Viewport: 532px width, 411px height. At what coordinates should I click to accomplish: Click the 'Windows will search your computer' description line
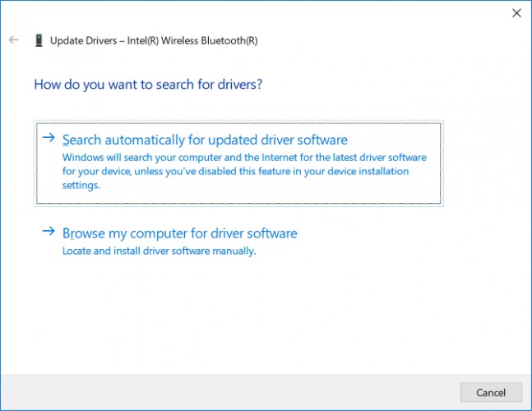coord(244,157)
